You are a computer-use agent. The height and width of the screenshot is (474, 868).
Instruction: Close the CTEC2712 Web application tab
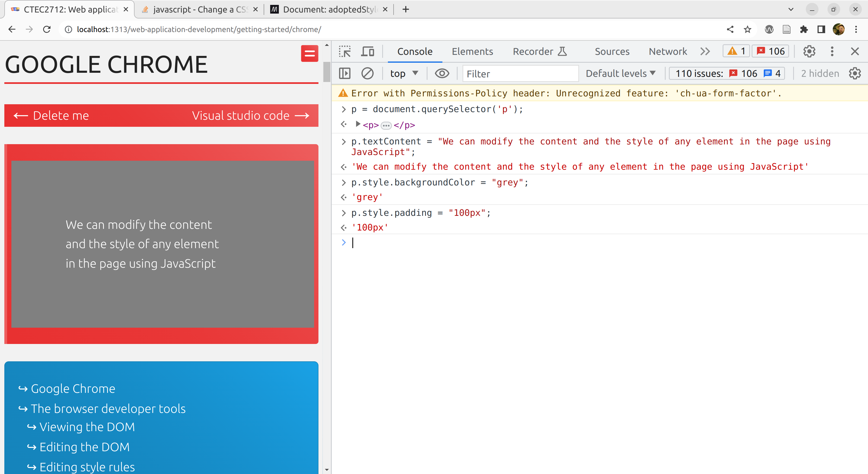[126, 10]
